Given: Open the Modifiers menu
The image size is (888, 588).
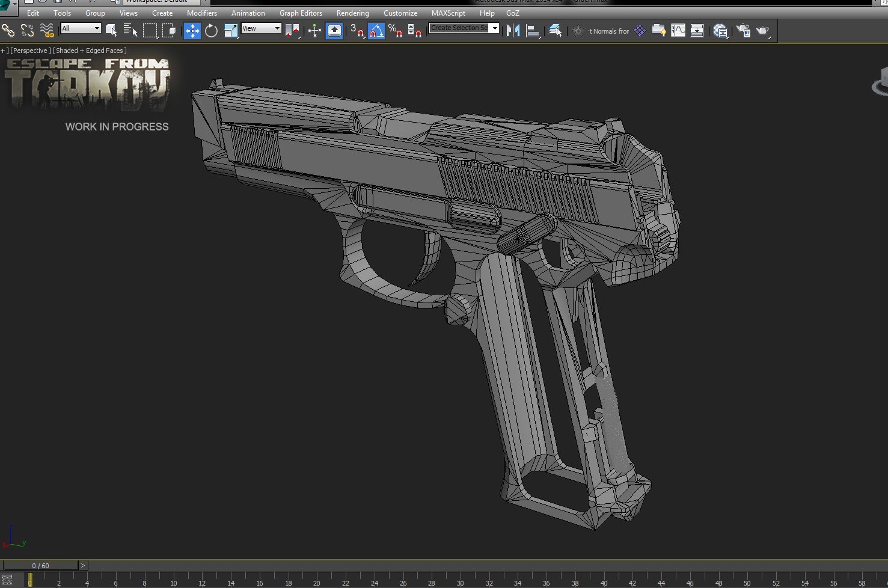Looking at the screenshot, I should tap(202, 13).
